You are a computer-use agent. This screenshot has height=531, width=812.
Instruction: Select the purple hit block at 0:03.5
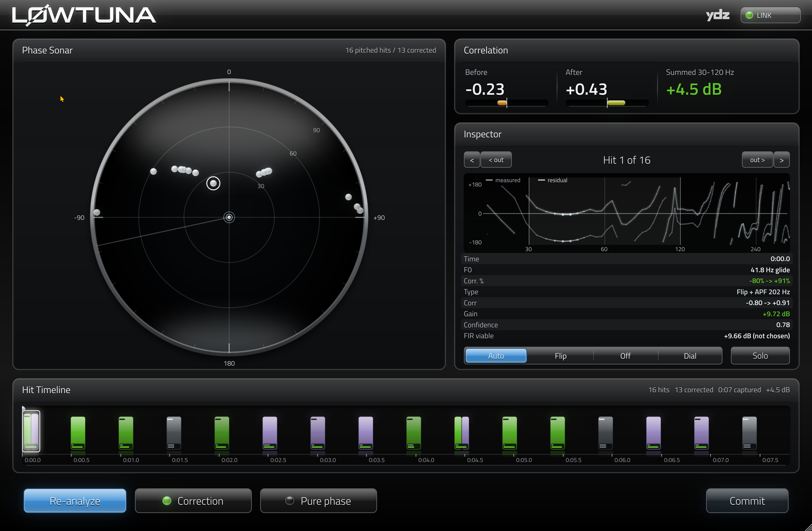pyautogui.click(x=366, y=433)
